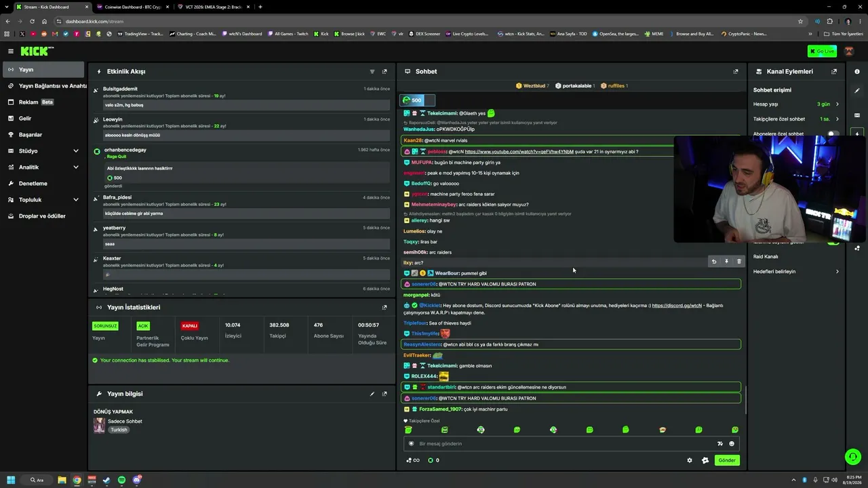Screen dimensions: 868x488
Task: Click the shield icon in message field
Action: click(411, 444)
